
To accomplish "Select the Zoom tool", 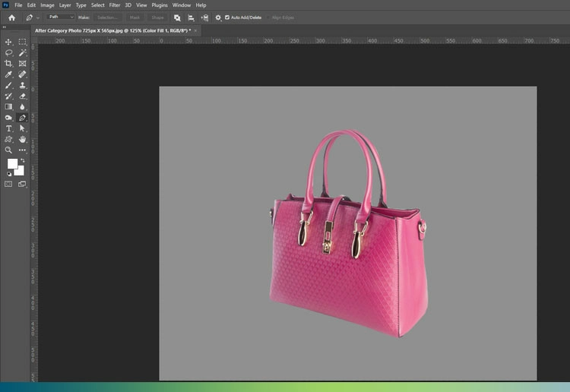I will [8, 150].
